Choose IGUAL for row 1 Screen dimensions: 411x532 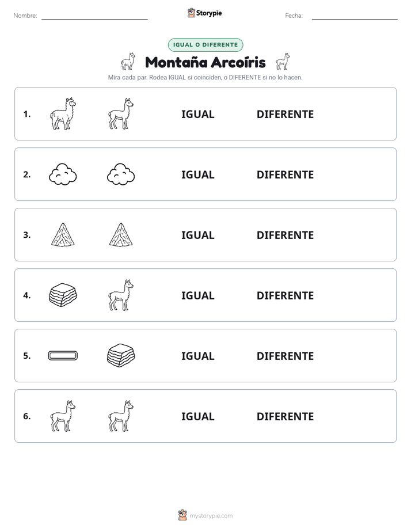click(x=197, y=114)
